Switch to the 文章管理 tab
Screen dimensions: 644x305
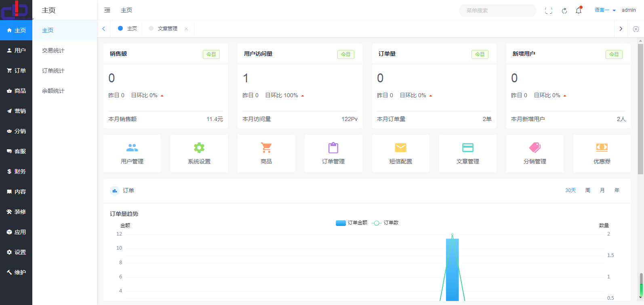click(167, 29)
